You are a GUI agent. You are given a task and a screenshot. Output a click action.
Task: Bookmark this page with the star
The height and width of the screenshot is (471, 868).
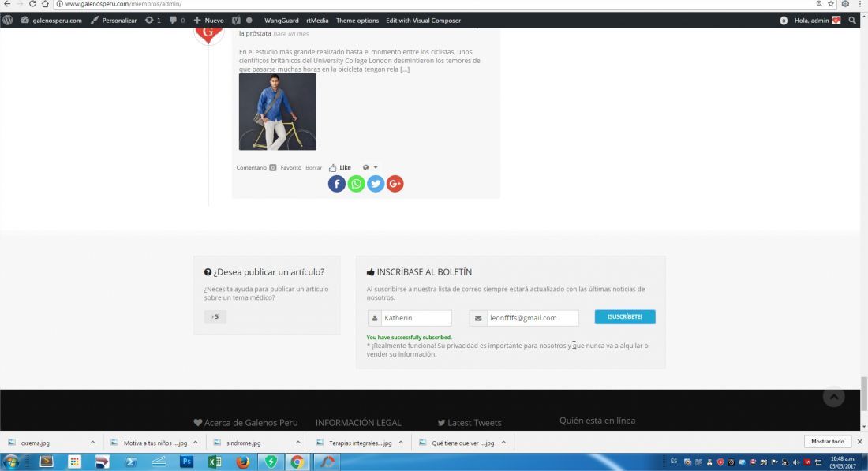[x=831, y=4]
